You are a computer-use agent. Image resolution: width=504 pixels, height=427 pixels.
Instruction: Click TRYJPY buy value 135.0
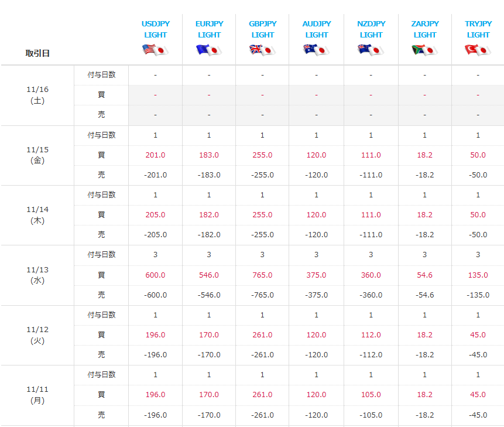[478, 275]
